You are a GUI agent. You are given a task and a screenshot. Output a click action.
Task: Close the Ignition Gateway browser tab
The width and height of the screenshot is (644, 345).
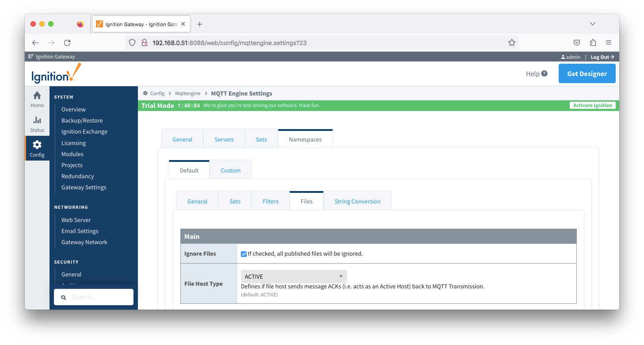(183, 24)
